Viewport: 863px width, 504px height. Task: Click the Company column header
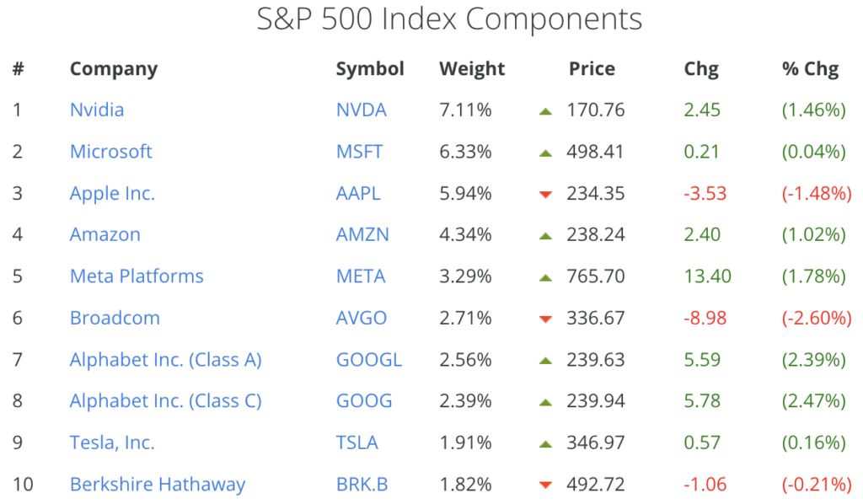coord(114,69)
